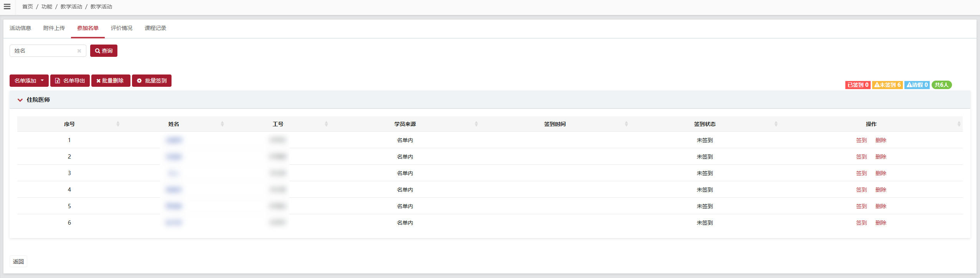
Task: Sort table by 工号 column arrows
Action: pos(326,124)
